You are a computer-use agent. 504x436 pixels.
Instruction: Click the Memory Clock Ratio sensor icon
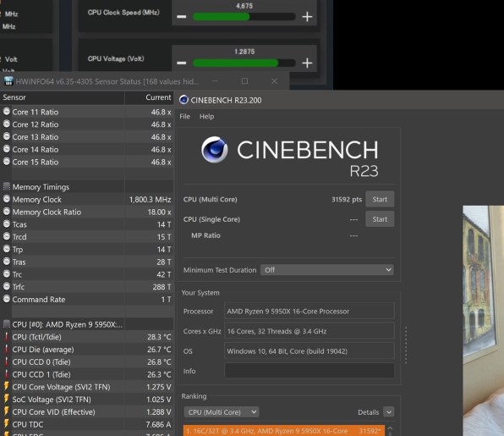pyautogui.click(x=7, y=212)
